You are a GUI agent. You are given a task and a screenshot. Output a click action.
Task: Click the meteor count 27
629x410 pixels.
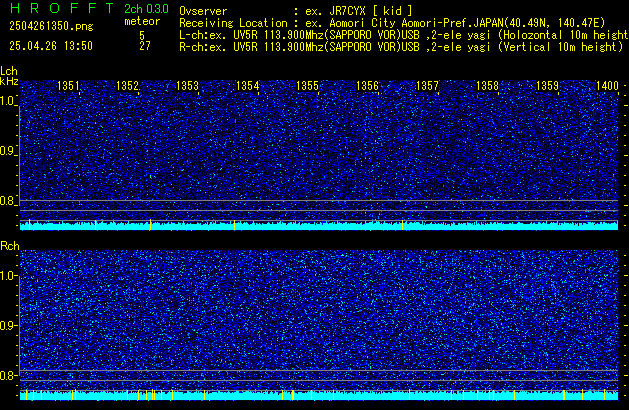(x=145, y=46)
